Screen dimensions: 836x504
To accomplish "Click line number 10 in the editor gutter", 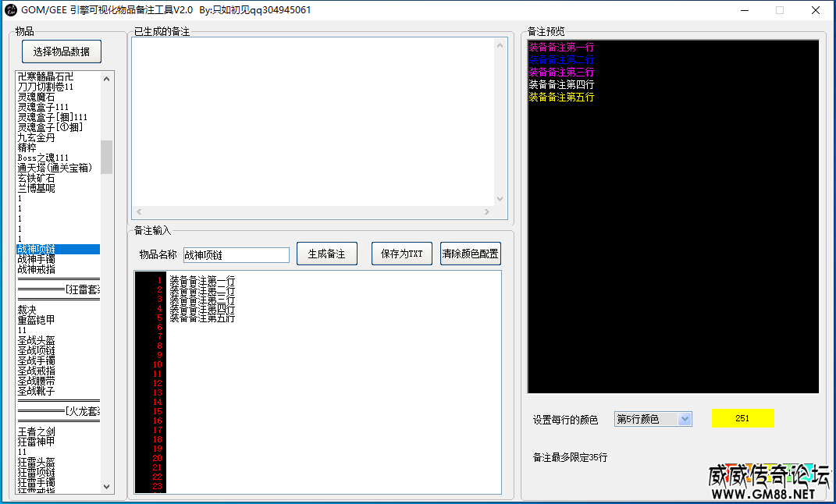I will (x=157, y=364).
